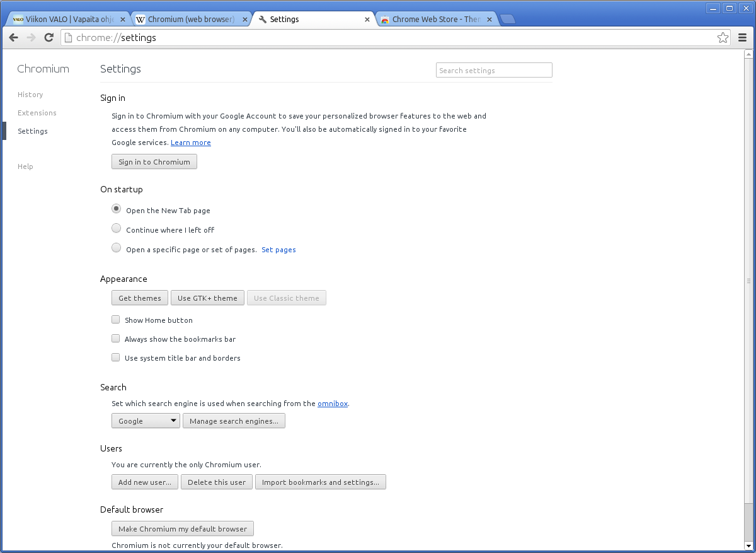Close the Settings tab
The image size is (756, 553).
click(367, 20)
